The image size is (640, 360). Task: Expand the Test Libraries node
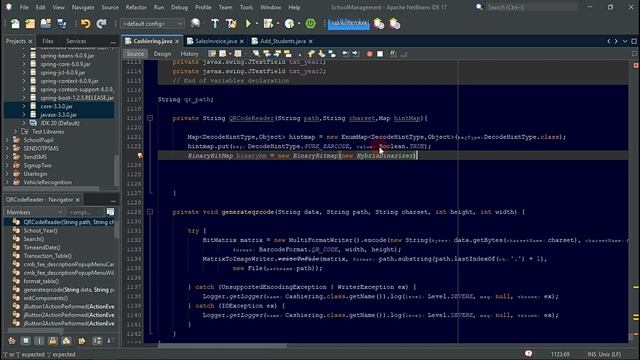point(16,131)
